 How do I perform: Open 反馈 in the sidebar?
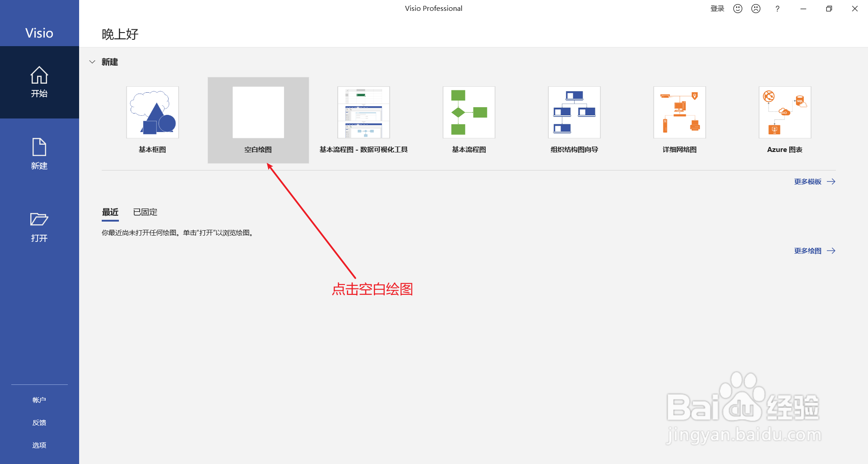[39, 423]
